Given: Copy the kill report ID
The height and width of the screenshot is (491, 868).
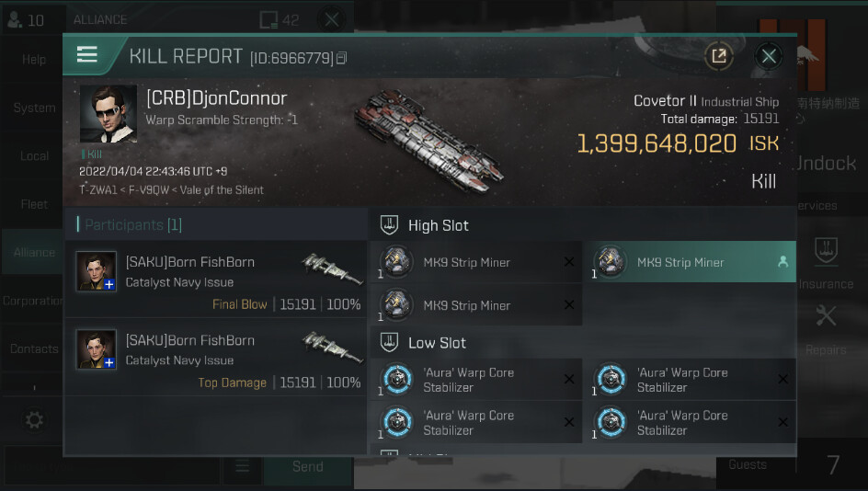Looking at the screenshot, I should (341, 58).
